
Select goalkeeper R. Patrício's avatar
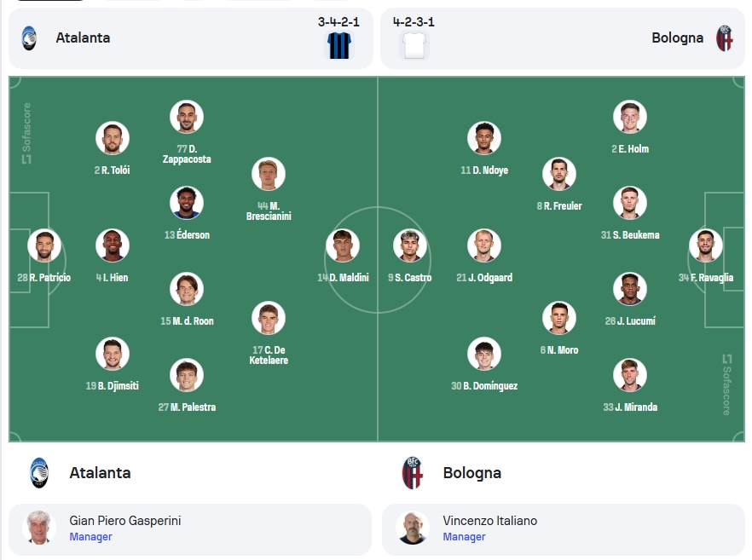pyautogui.click(x=44, y=245)
